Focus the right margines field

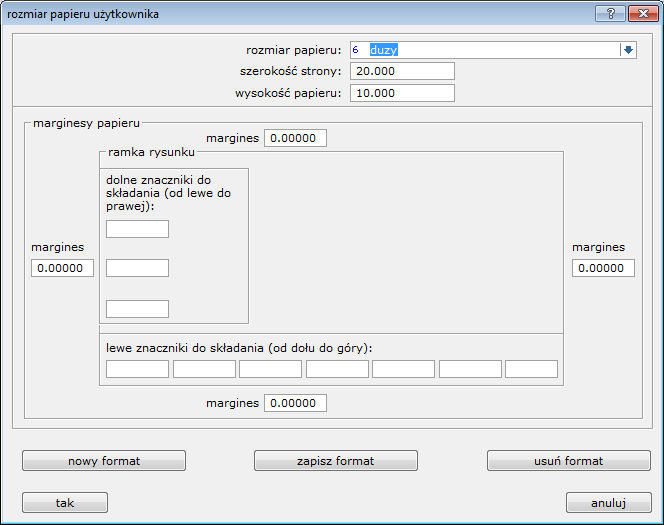(x=603, y=268)
